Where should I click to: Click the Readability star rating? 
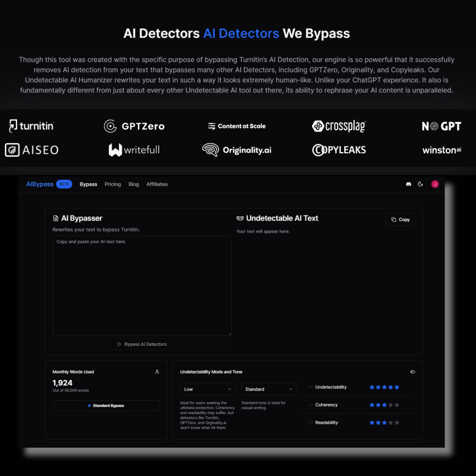point(384,423)
